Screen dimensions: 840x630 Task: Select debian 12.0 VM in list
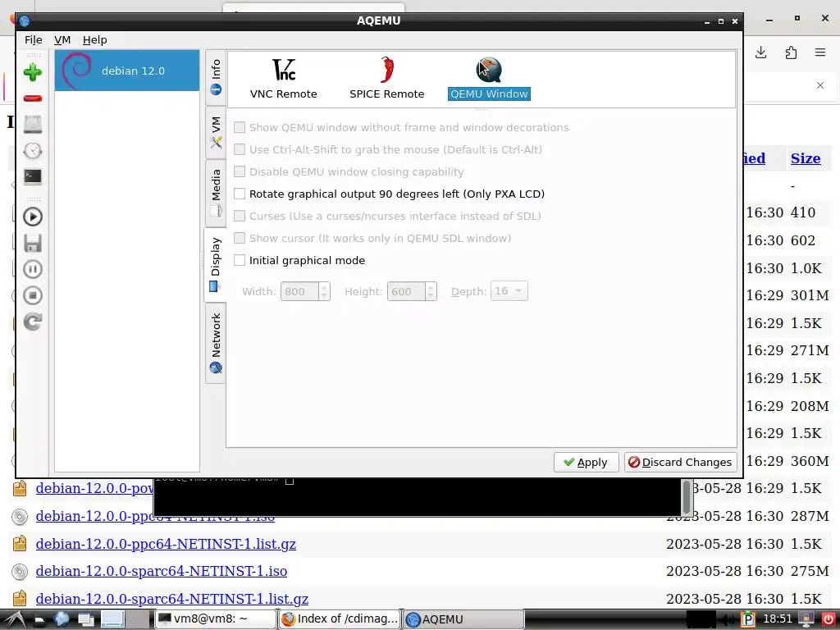127,71
